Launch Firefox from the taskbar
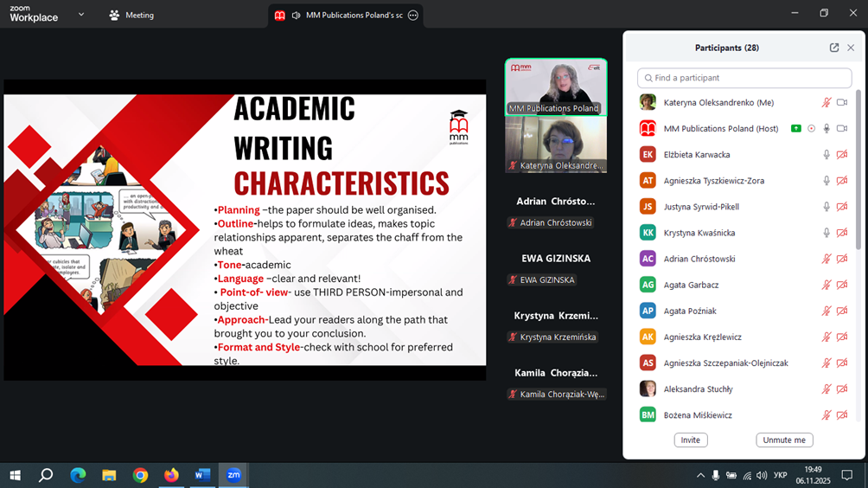 pos(171,475)
